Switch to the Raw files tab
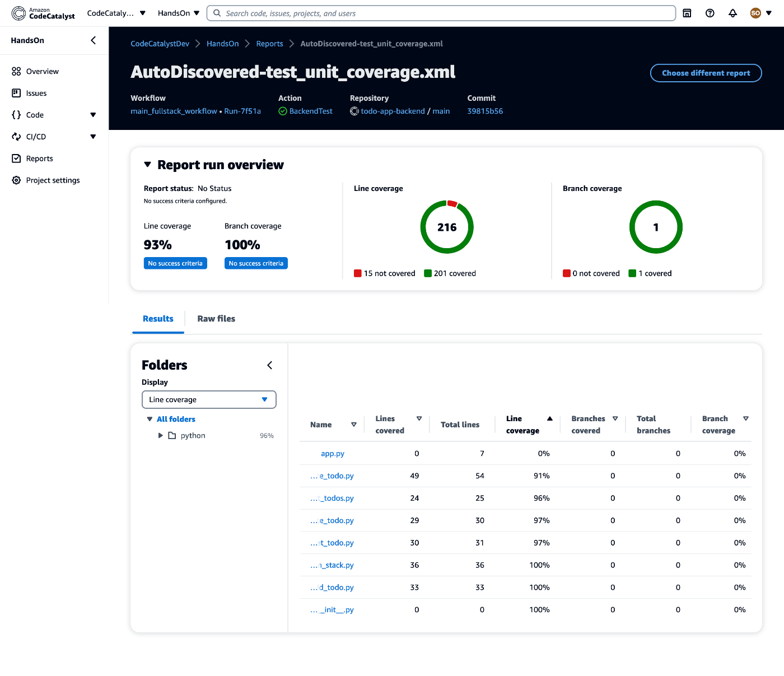Image resolution: width=784 pixels, height=676 pixels. pos(216,319)
